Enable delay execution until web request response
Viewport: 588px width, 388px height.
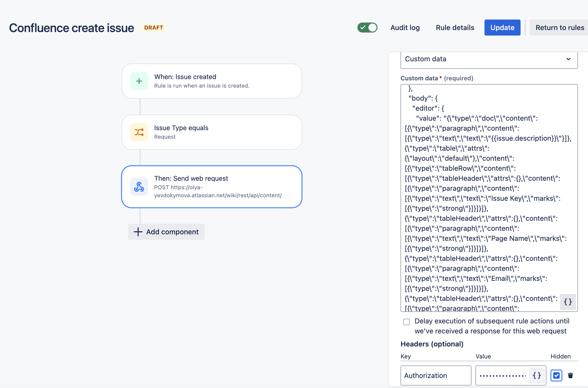click(407, 322)
